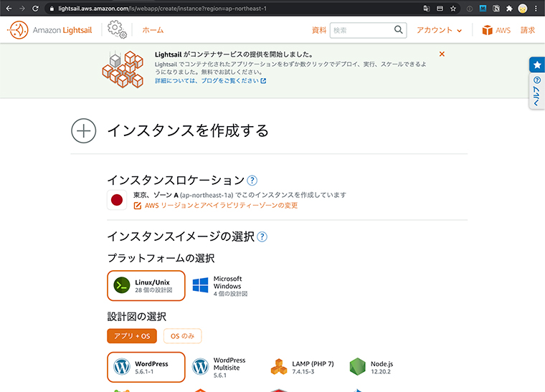Select the Linux/Unix platform
Image resolution: width=545 pixels, height=392 pixels.
pos(146,286)
